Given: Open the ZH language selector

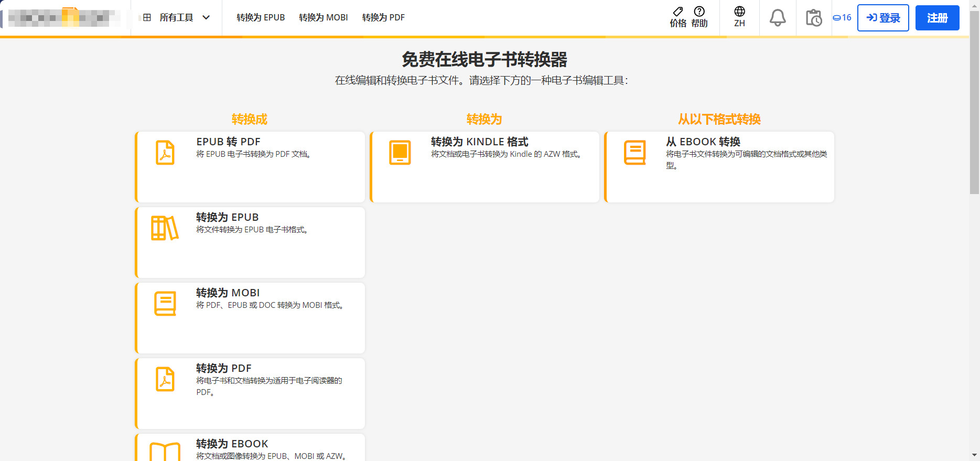Looking at the screenshot, I should 739,17.
